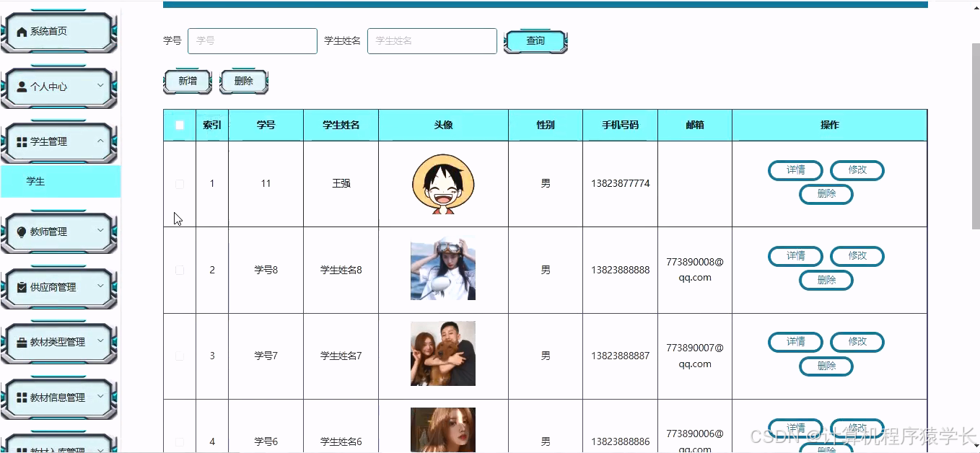
Task: Check the checkbox for row 学生姓名7
Action: pyautogui.click(x=180, y=356)
